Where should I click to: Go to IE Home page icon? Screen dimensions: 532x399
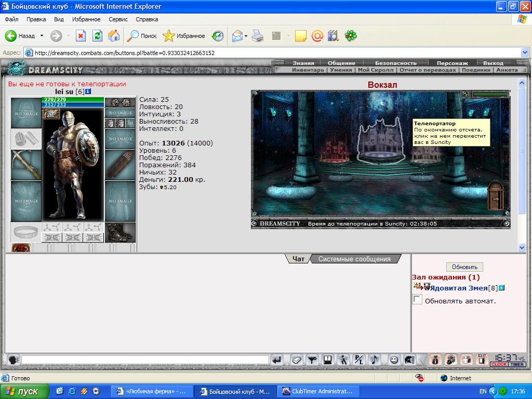(x=114, y=36)
